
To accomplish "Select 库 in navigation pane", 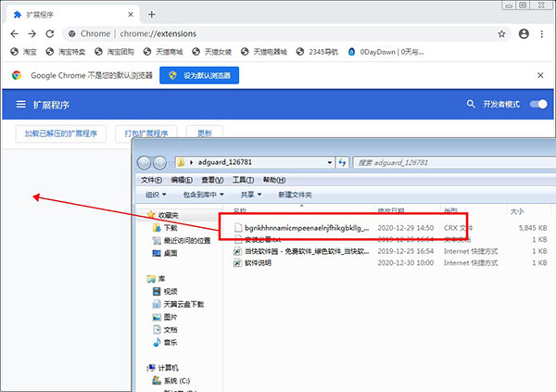I will 157,279.
